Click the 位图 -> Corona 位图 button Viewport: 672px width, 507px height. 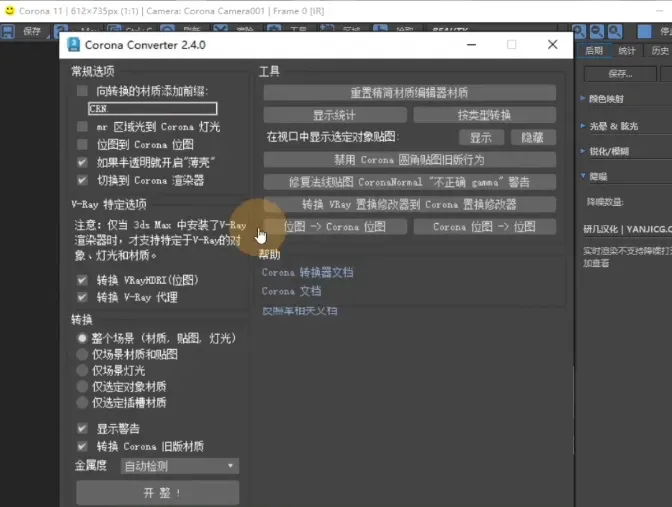coord(335,227)
